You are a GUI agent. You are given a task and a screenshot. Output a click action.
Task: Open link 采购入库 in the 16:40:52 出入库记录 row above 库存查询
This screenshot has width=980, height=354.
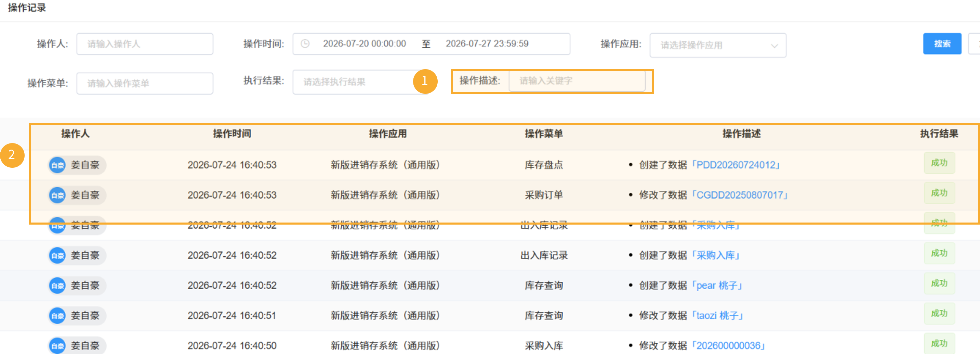(x=715, y=255)
